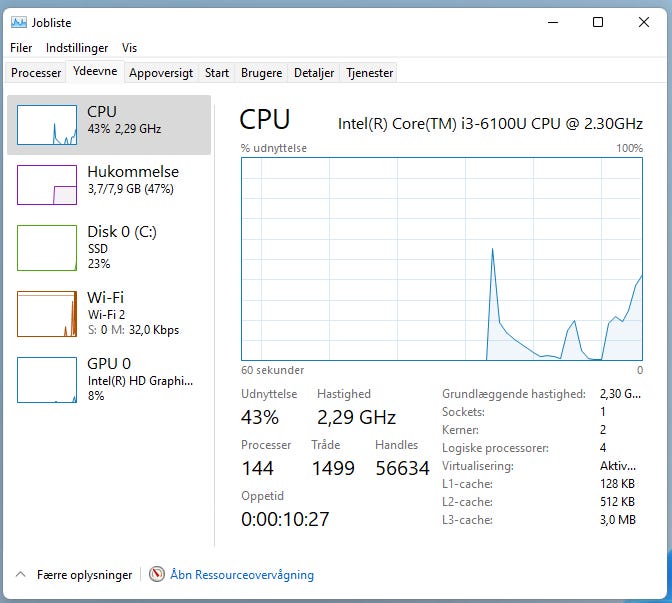Collapse details using the chevron arrow
The image size is (672, 603).
click(x=21, y=574)
